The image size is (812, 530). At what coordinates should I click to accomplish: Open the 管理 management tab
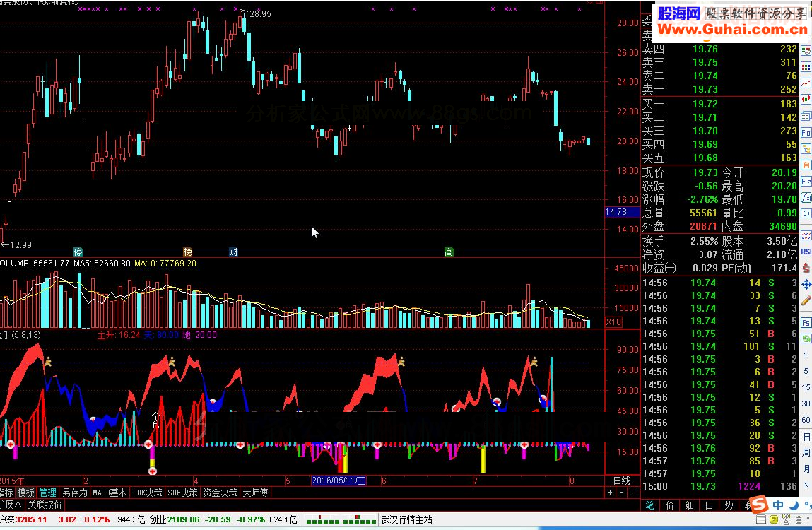(47, 492)
